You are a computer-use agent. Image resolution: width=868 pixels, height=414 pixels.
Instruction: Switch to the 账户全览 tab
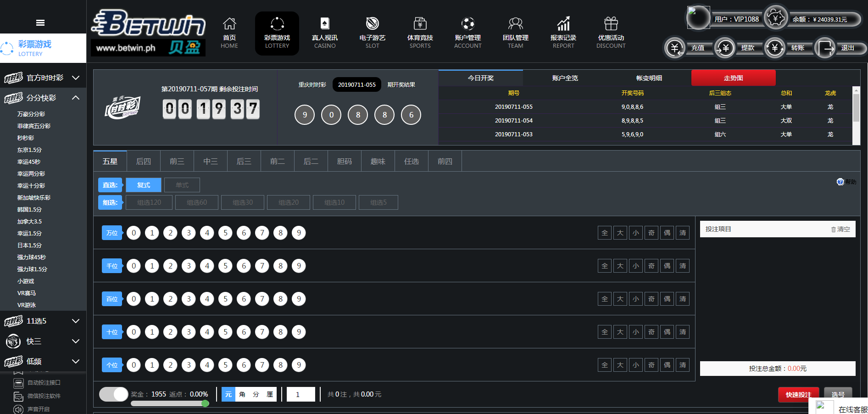coord(565,78)
